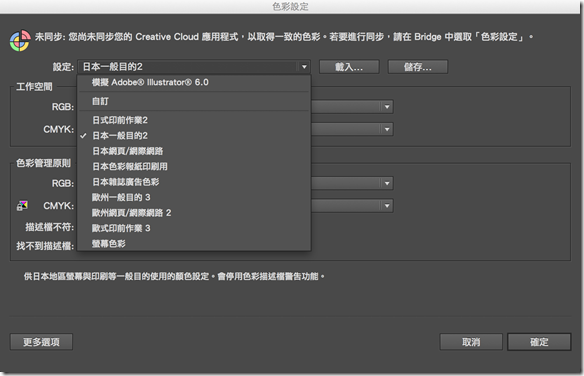This screenshot has height=376, width=584.
Task: Click the 儲存... button
Action: [418, 67]
